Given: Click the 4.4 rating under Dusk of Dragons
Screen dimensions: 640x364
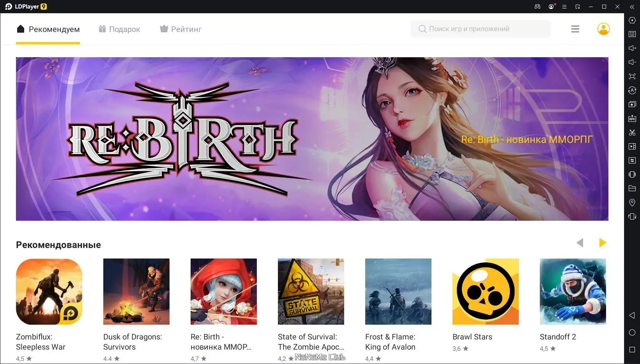Looking at the screenshot, I should [x=111, y=359].
